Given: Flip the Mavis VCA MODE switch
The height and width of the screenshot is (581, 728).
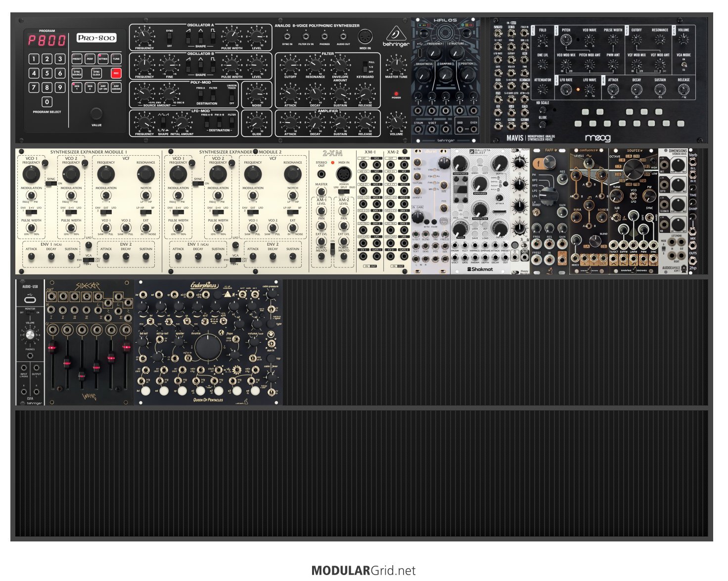Looking at the screenshot, I should pyautogui.click(x=683, y=64).
